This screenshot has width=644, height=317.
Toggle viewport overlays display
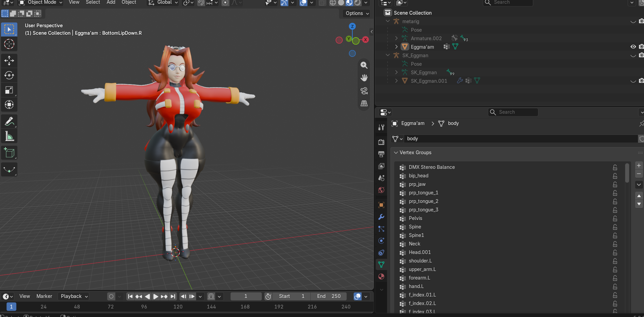(x=303, y=3)
